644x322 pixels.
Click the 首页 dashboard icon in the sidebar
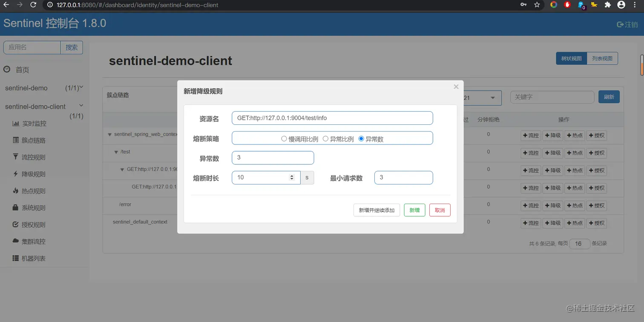7,69
